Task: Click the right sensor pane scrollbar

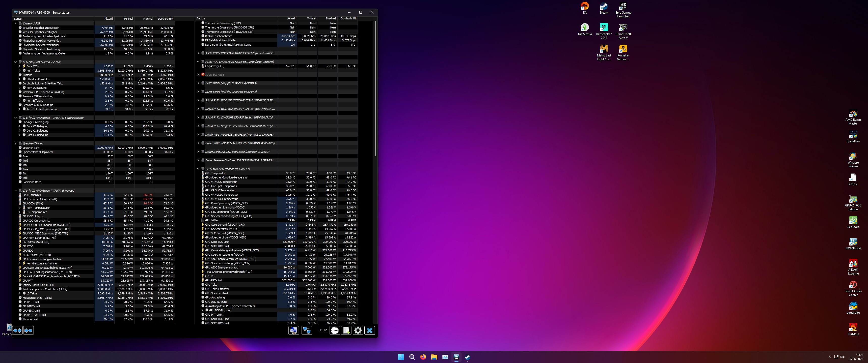Action: click(375, 88)
